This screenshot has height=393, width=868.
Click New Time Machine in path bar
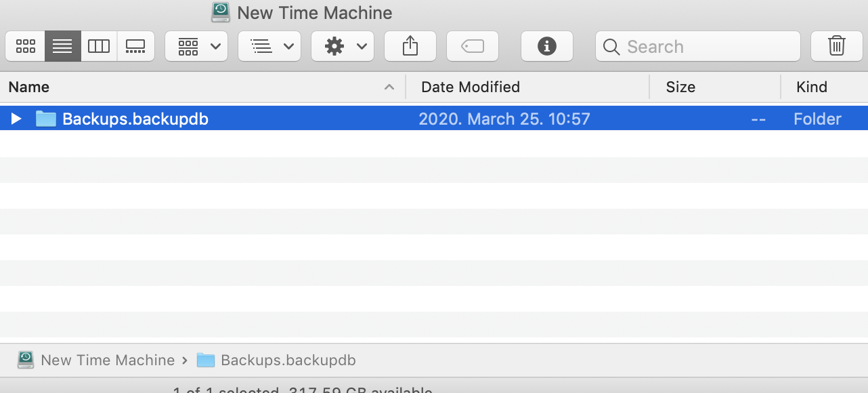click(107, 360)
